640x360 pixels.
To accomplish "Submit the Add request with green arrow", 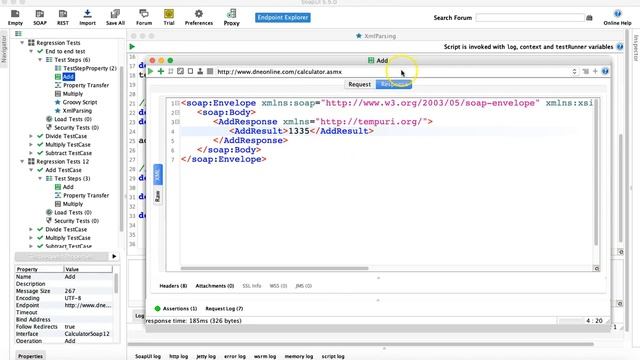I will click(151, 71).
